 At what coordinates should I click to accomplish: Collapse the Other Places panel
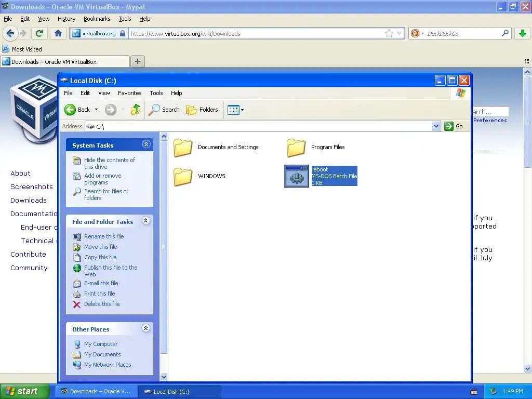(x=146, y=328)
